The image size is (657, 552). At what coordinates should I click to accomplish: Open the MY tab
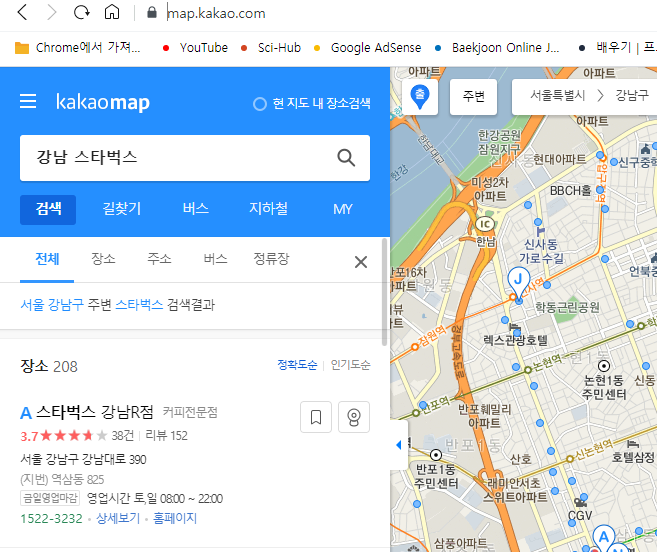tap(343, 209)
